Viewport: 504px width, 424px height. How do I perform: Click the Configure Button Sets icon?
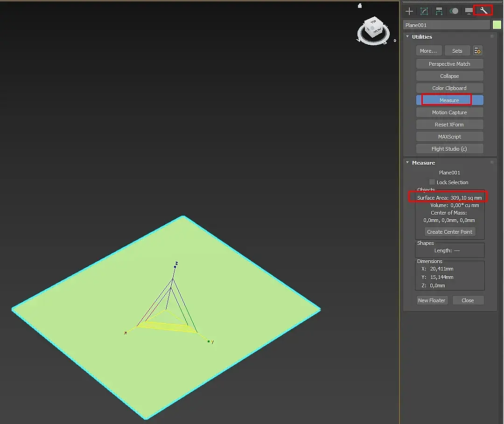coord(477,51)
